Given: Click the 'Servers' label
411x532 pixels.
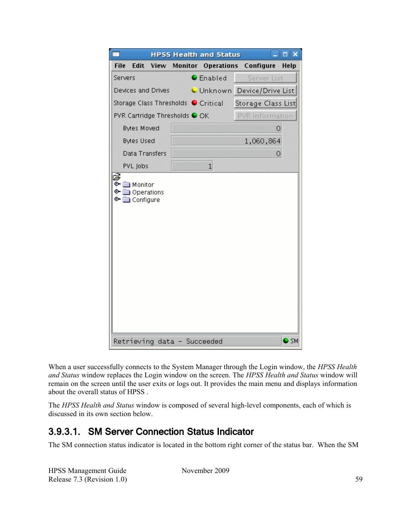Looking at the screenshot, I should 124,78.
